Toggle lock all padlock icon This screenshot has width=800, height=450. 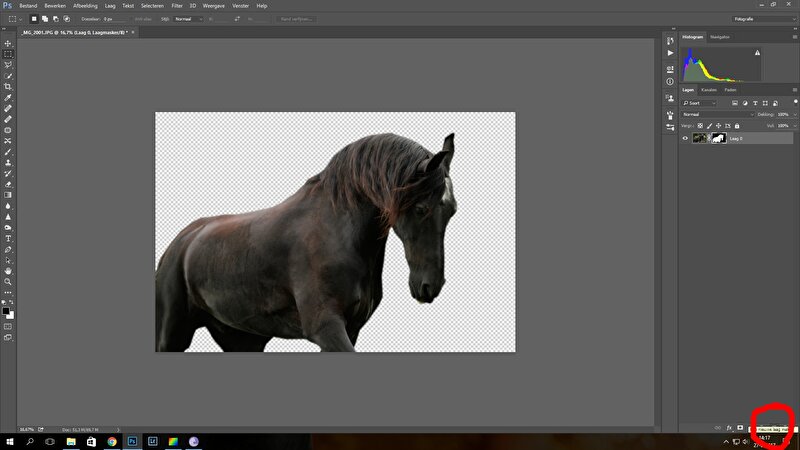click(737, 126)
